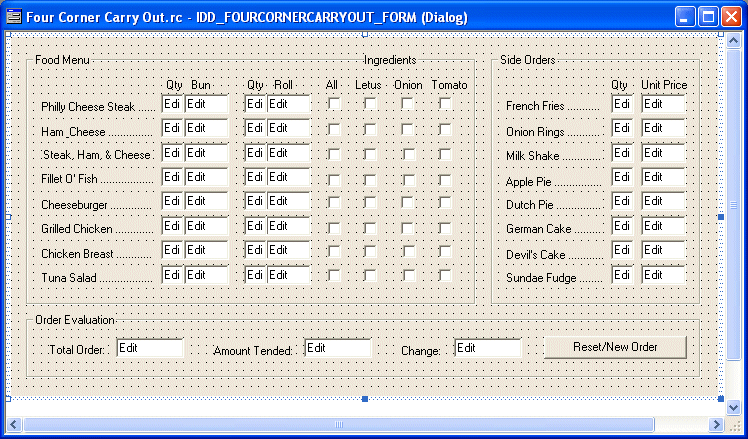
Task: Click the horizontal scrollbar thumb
Action: coord(339,424)
